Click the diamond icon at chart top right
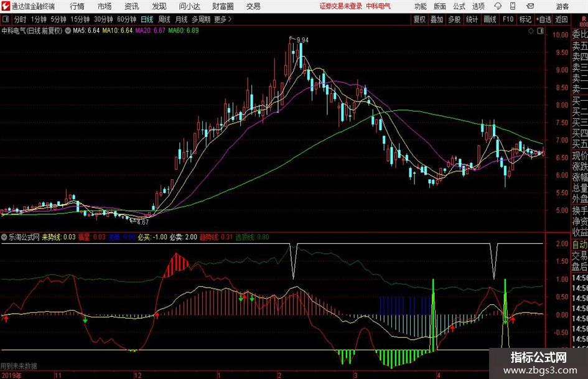This screenshot has width=588, height=379. click(x=531, y=31)
